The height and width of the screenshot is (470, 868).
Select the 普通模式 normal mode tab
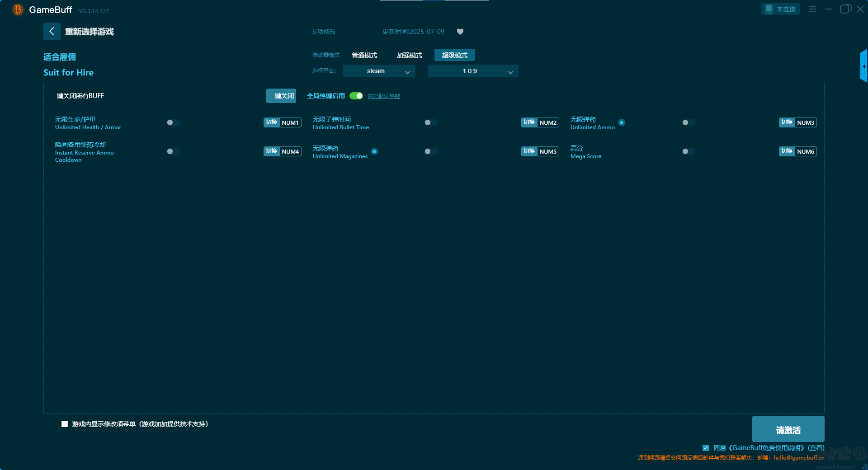(364, 55)
